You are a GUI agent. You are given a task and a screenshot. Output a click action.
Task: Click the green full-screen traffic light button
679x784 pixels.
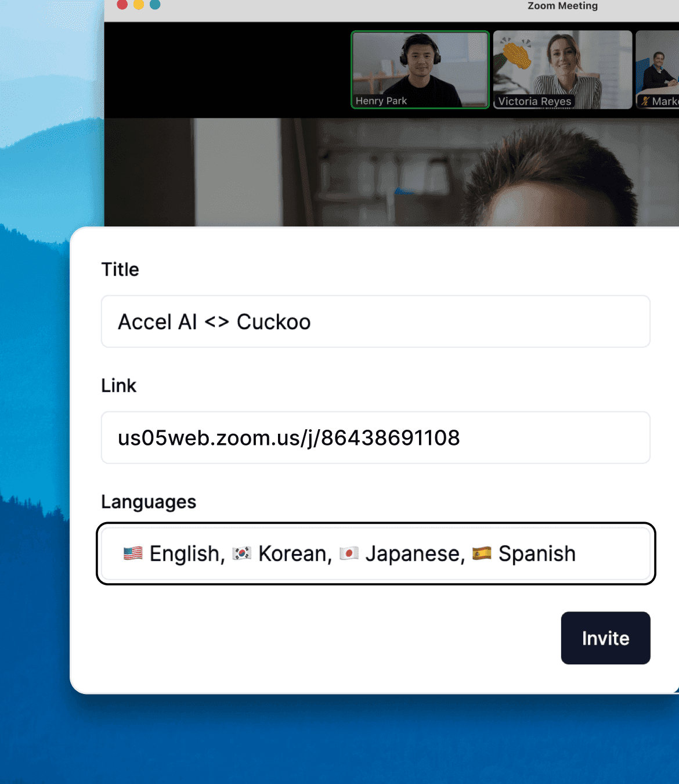[x=153, y=5]
